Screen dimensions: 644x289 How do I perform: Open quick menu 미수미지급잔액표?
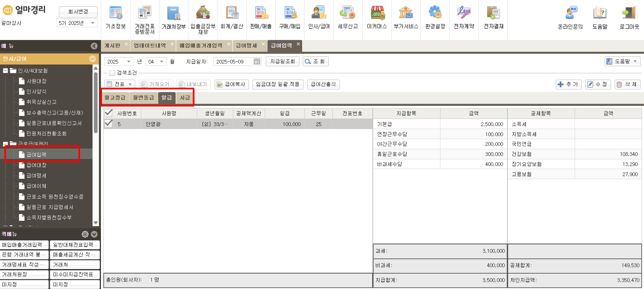(x=75, y=275)
